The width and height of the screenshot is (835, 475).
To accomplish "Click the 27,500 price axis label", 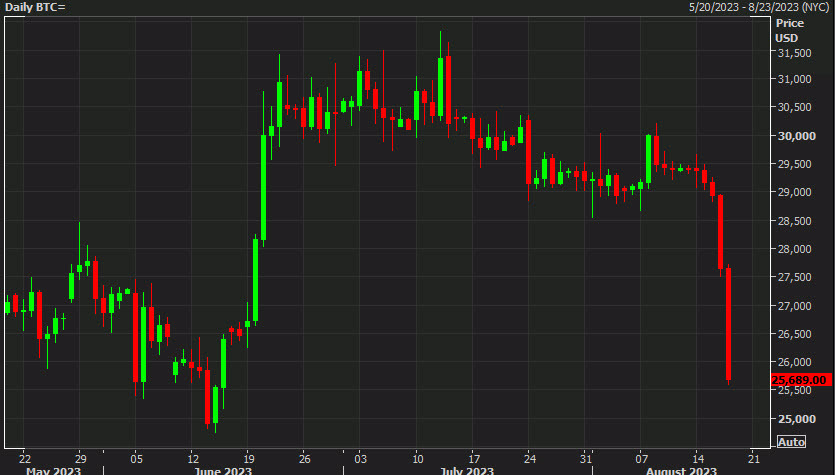I will [795, 277].
